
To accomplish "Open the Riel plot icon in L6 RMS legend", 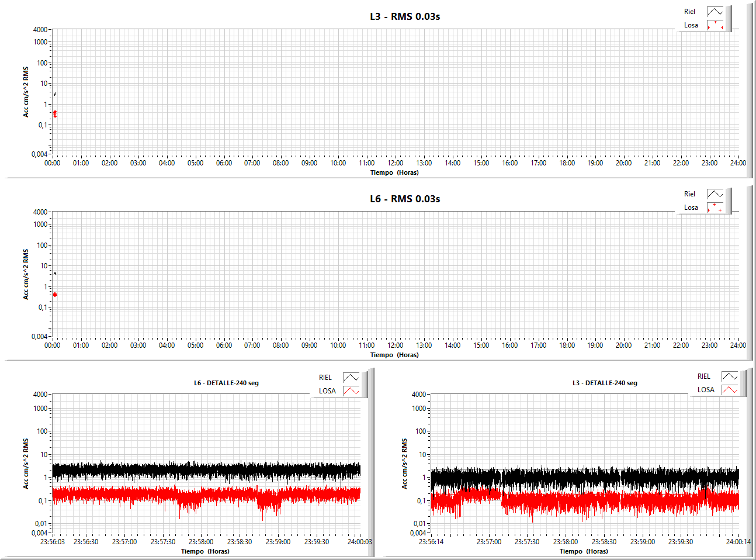I will [715, 194].
